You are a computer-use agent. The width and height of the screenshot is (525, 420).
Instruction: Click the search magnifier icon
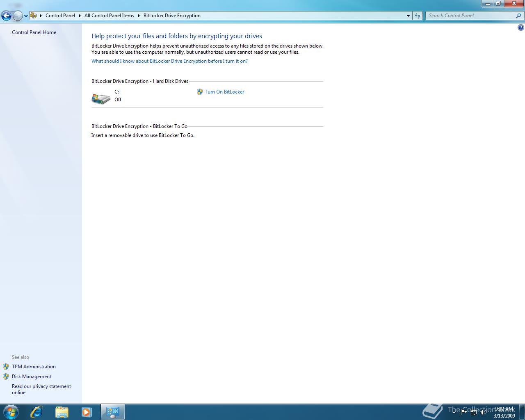pos(519,16)
